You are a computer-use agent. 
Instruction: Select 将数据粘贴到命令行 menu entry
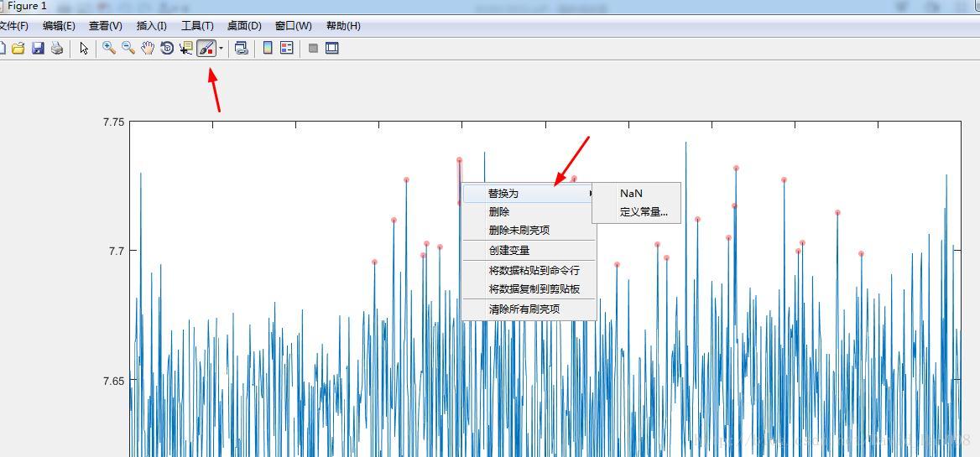click(x=529, y=270)
